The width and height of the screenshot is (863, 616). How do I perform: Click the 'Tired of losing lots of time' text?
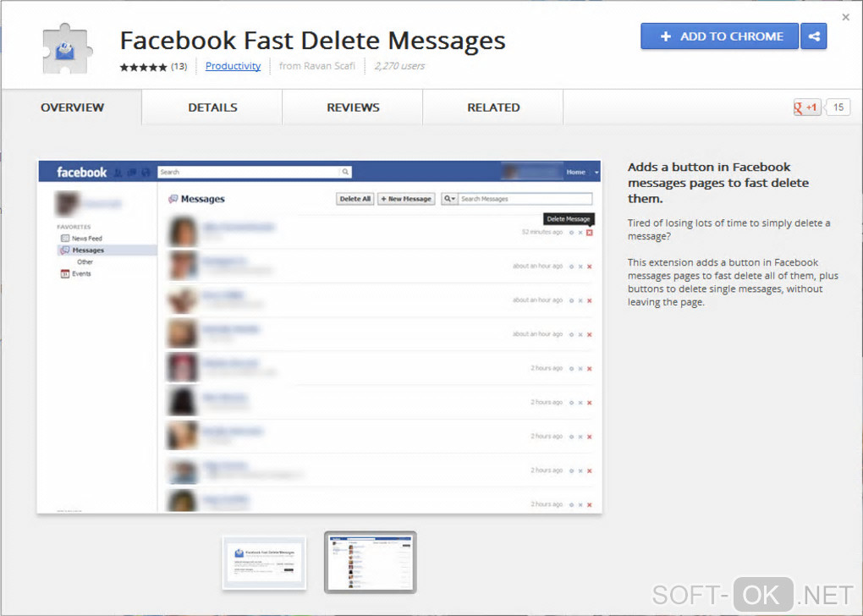tap(728, 229)
